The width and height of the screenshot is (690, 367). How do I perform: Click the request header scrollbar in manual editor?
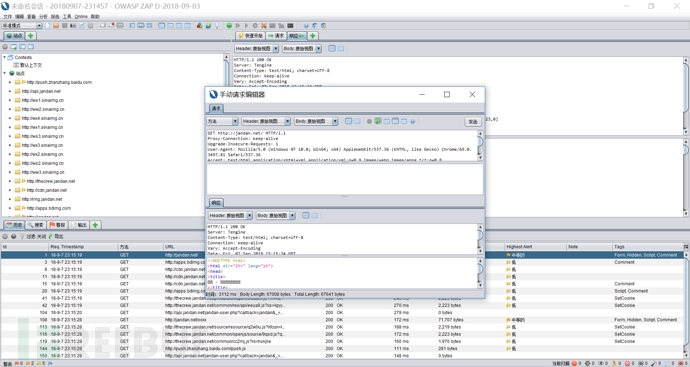click(x=480, y=145)
